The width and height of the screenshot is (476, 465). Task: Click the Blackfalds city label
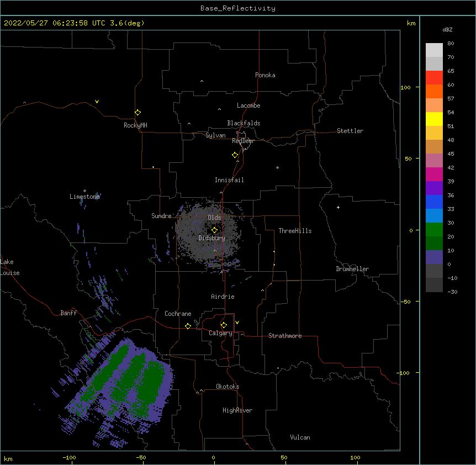coord(244,123)
